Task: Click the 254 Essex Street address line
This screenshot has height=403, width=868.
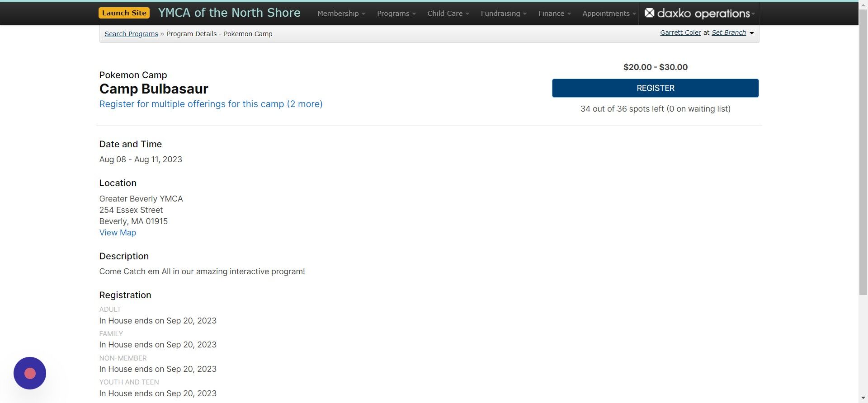Action: coord(131,210)
